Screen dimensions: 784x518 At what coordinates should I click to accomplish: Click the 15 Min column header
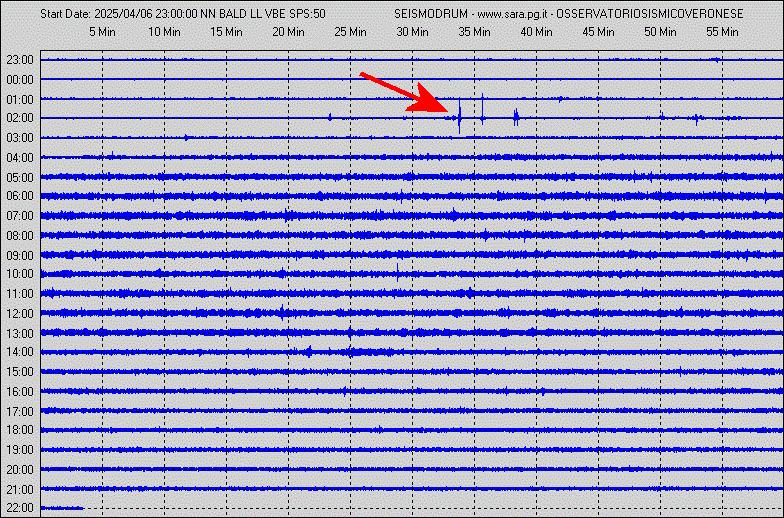(226, 32)
